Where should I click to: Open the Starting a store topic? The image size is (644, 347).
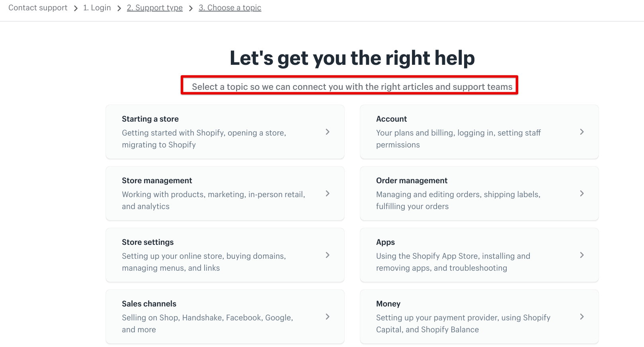tap(150, 119)
